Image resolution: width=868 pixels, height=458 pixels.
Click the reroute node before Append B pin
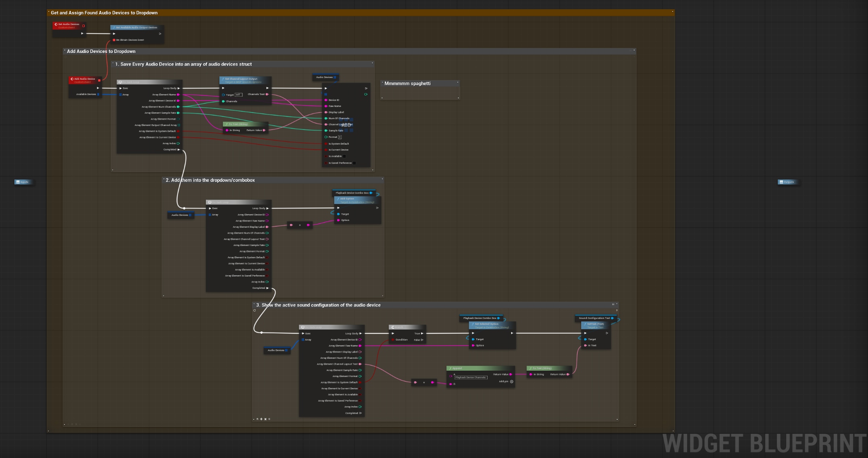click(x=424, y=383)
